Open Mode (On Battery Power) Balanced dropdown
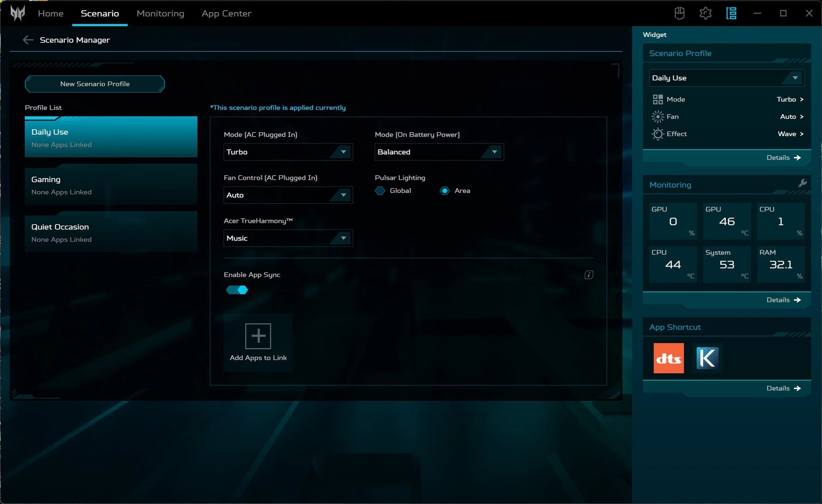 (x=439, y=152)
